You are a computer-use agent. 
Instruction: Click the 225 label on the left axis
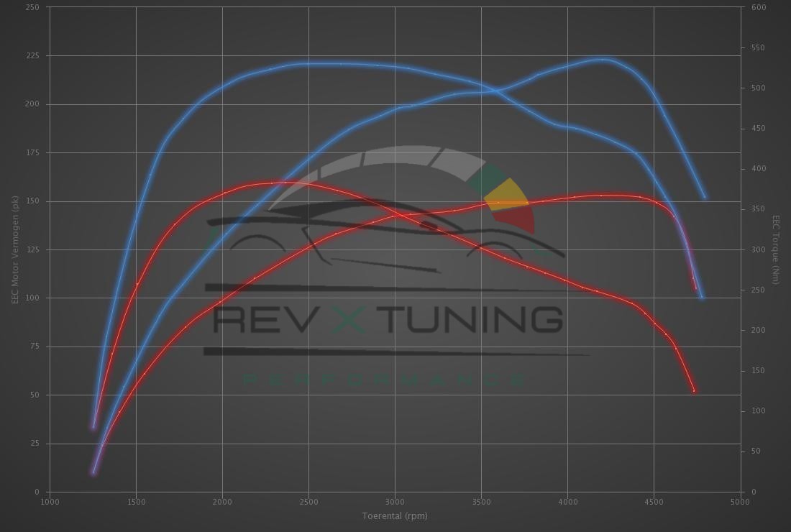click(33, 55)
